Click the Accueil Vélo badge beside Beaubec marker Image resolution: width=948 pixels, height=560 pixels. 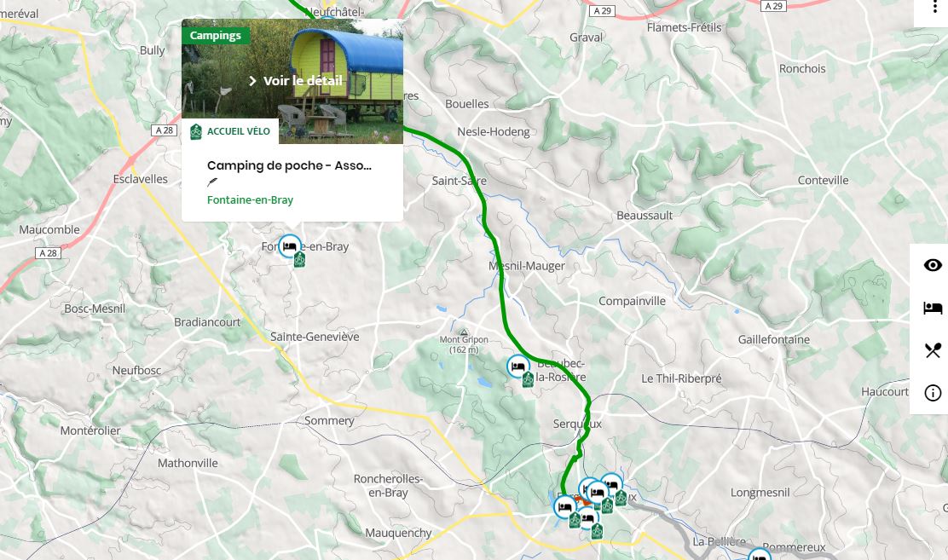tap(528, 379)
